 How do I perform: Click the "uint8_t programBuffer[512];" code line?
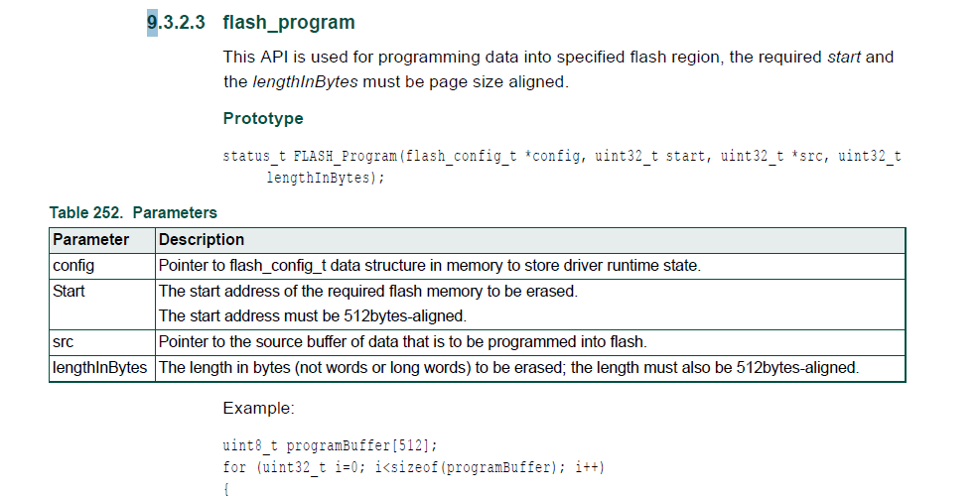coord(330,445)
